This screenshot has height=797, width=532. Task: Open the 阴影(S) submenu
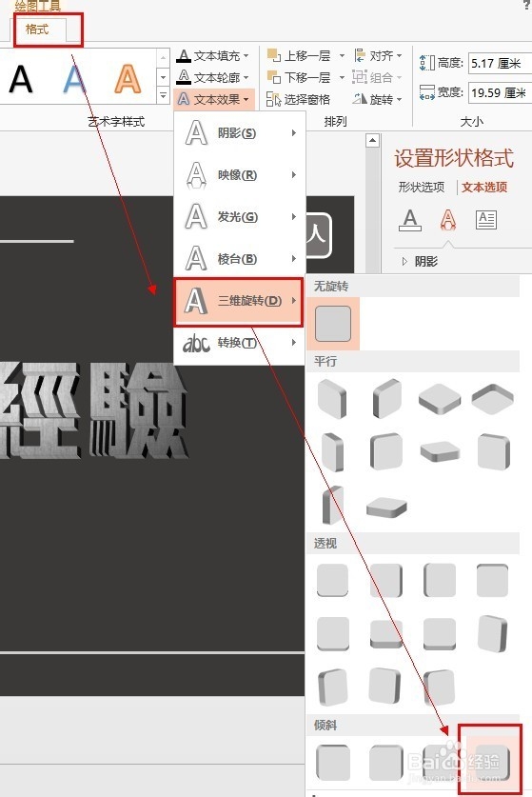[x=239, y=133]
